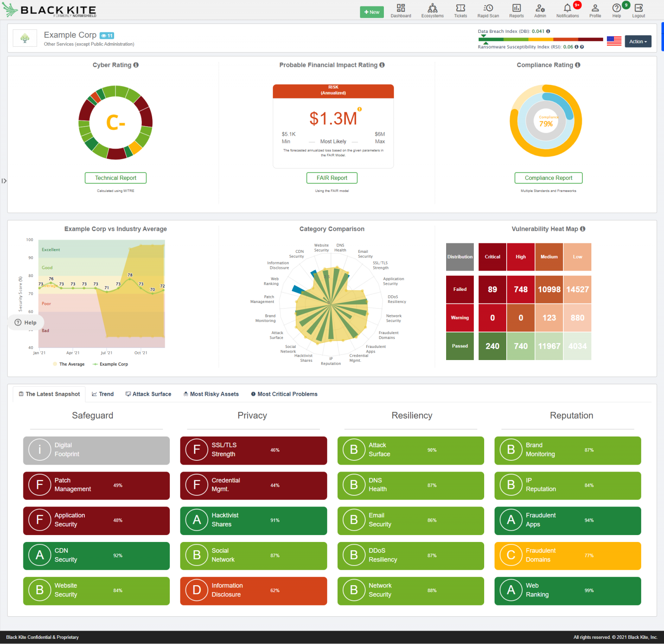The width and height of the screenshot is (664, 644).
Task: Open the Compliance Report
Action: (x=548, y=178)
